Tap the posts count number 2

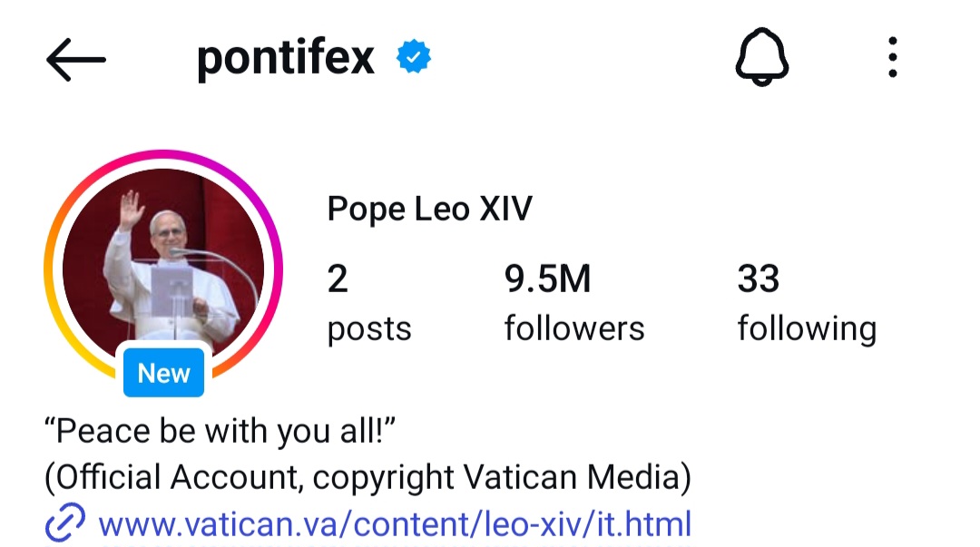tap(338, 279)
